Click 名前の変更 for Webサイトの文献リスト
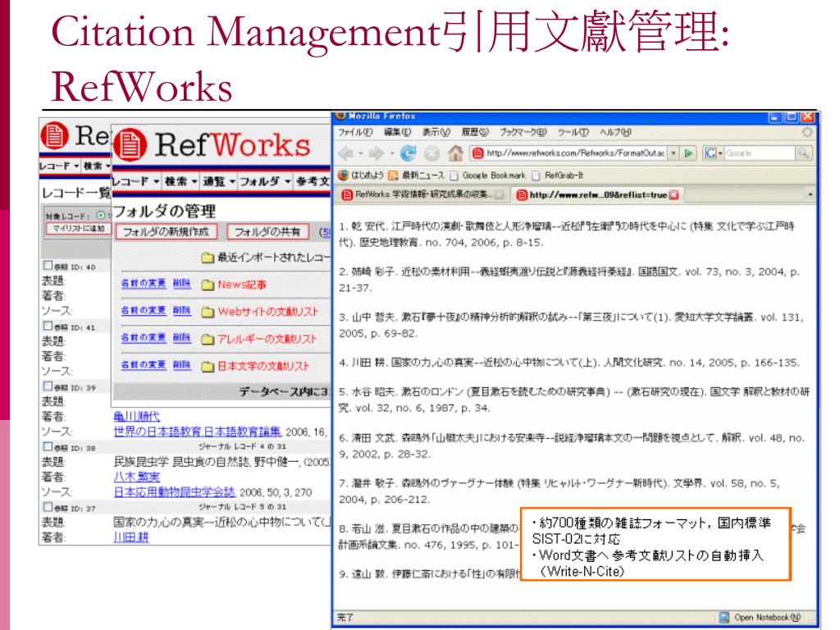This screenshot has width=840, height=630. 144,310
